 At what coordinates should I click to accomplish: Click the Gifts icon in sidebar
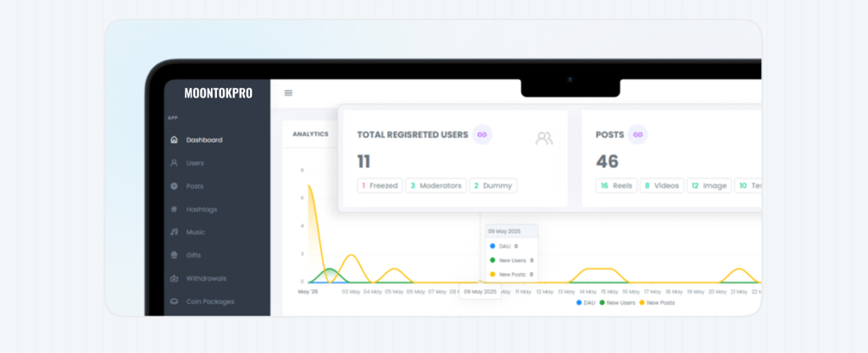174,255
